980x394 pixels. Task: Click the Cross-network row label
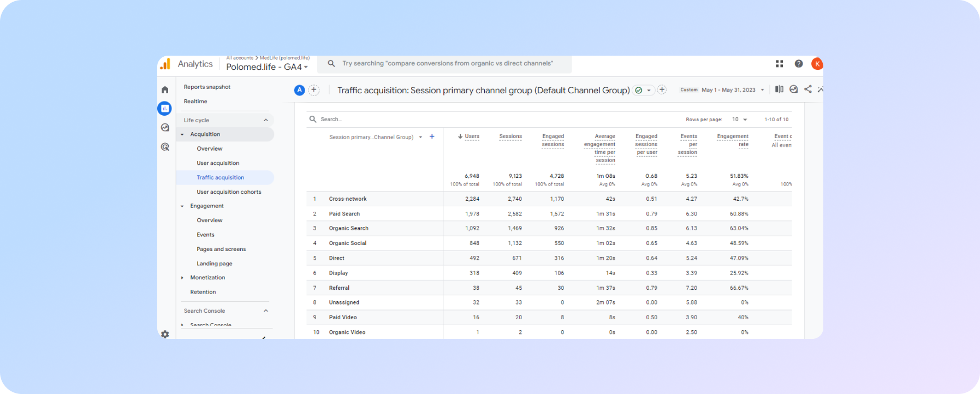[x=348, y=199]
